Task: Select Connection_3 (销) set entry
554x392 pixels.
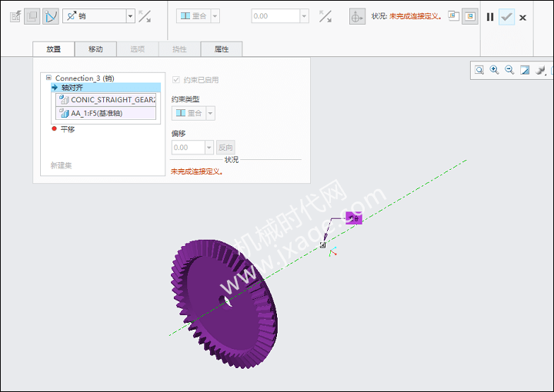Action: tap(85, 78)
